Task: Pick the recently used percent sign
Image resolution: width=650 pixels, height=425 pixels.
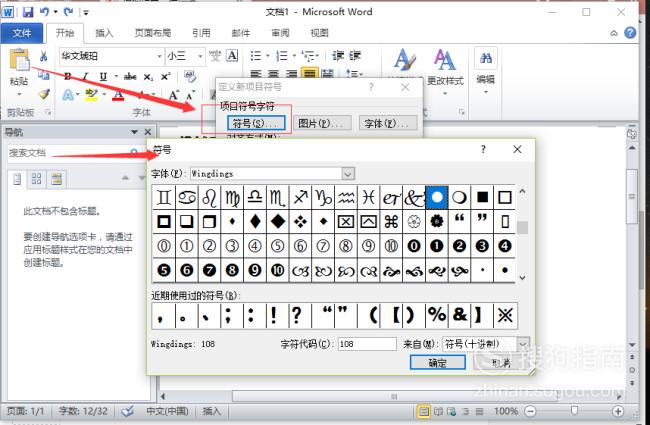Action: (437, 315)
